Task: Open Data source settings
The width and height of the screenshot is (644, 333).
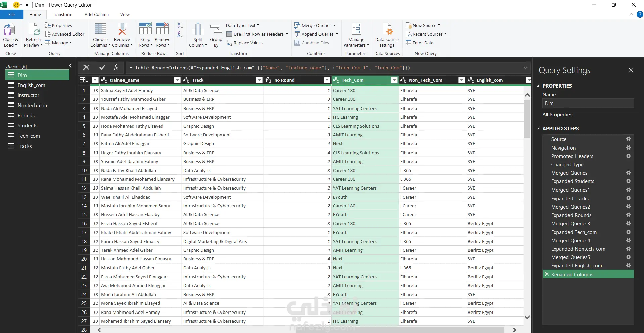Action: point(387,35)
